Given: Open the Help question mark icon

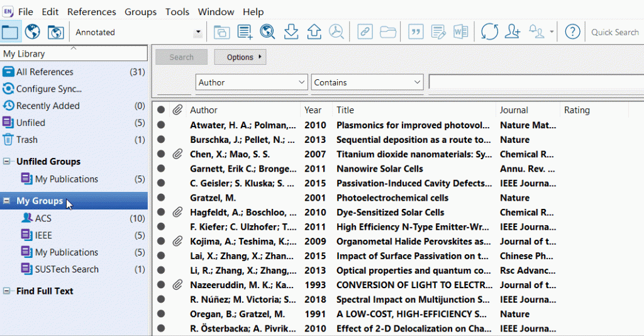Looking at the screenshot, I should [x=572, y=31].
